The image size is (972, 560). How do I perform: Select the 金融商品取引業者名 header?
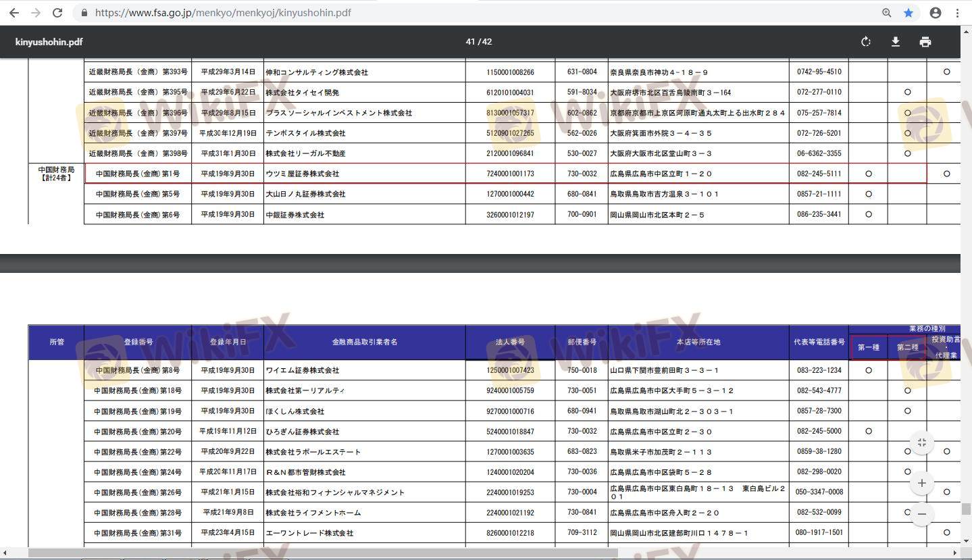365,342
